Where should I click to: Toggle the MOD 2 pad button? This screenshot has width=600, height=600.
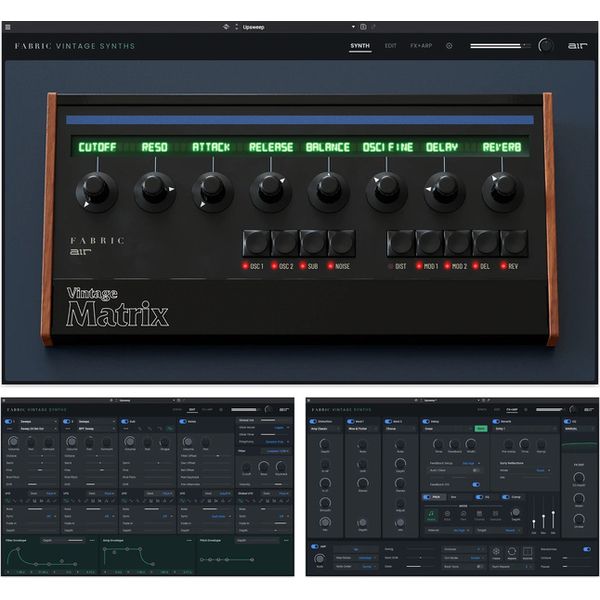pos(457,243)
